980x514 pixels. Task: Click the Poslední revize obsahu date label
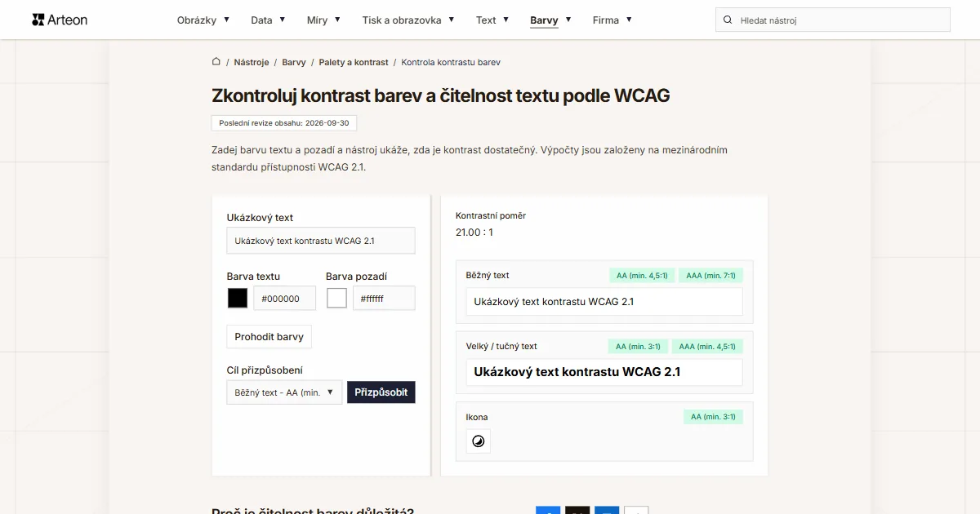tap(284, 123)
